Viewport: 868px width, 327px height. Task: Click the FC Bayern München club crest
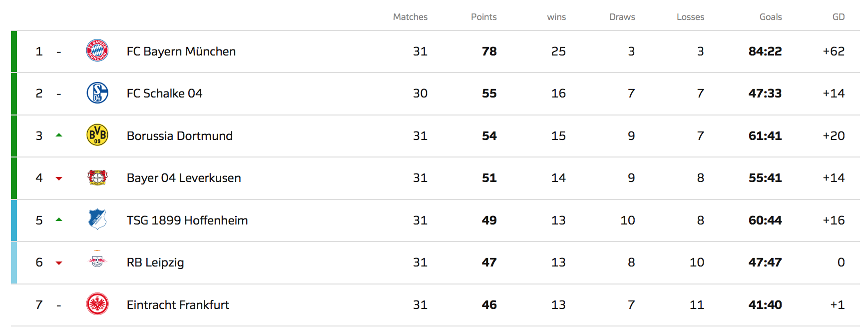click(x=97, y=50)
